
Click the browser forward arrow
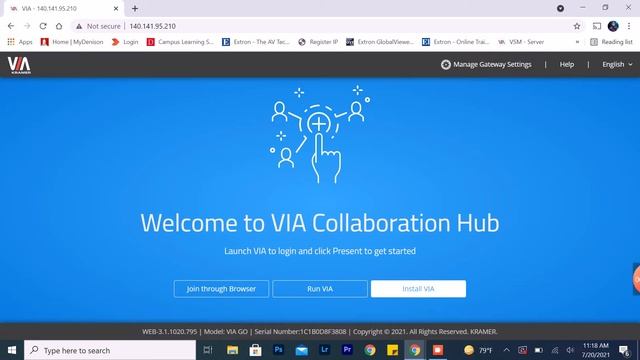27,26
